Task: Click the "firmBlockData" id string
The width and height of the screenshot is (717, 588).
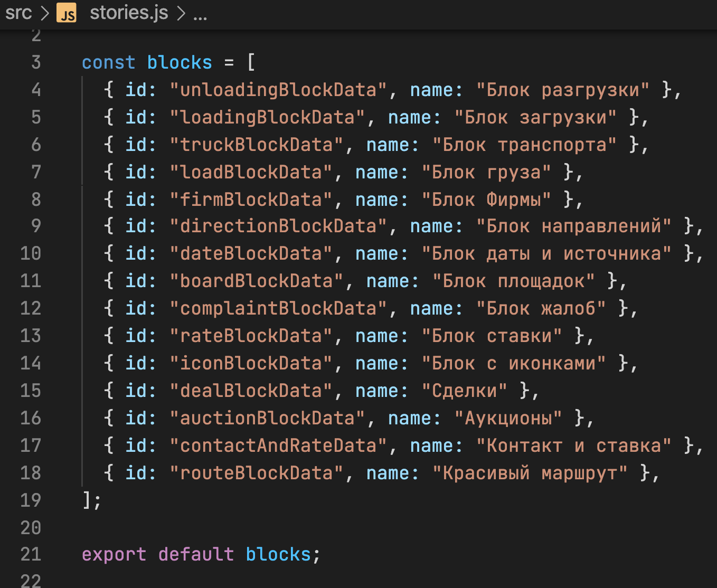Action: [x=251, y=200]
